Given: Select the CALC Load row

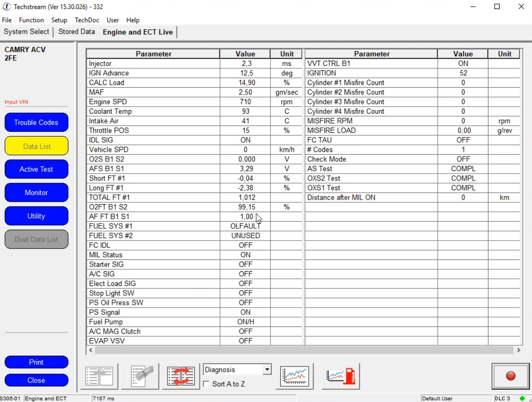Looking at the screenshot, I should [x=195, y=82].
